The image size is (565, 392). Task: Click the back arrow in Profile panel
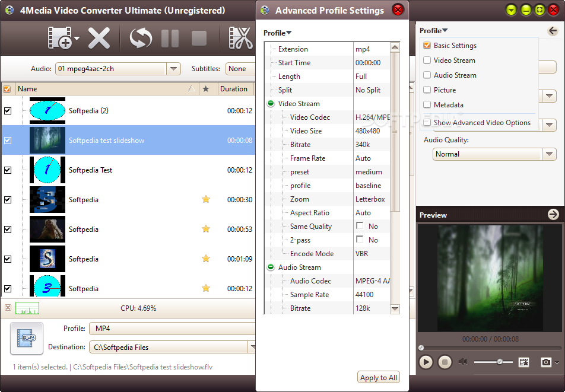[553, 31]
